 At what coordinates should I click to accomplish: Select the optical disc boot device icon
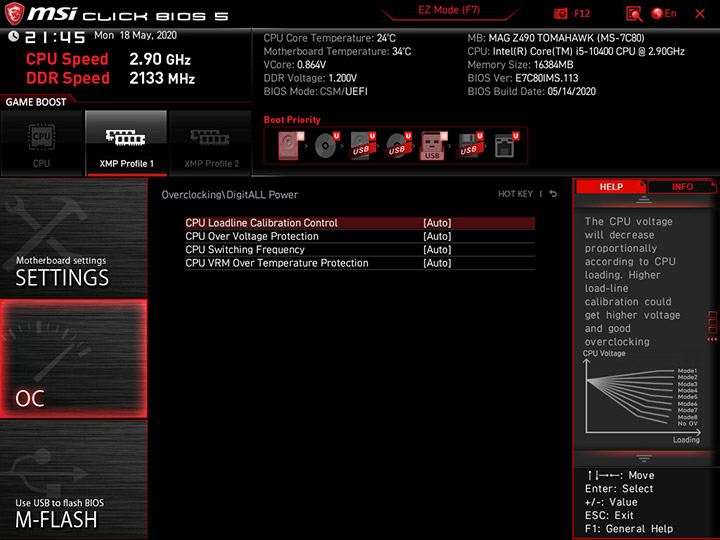pos(327,146)
